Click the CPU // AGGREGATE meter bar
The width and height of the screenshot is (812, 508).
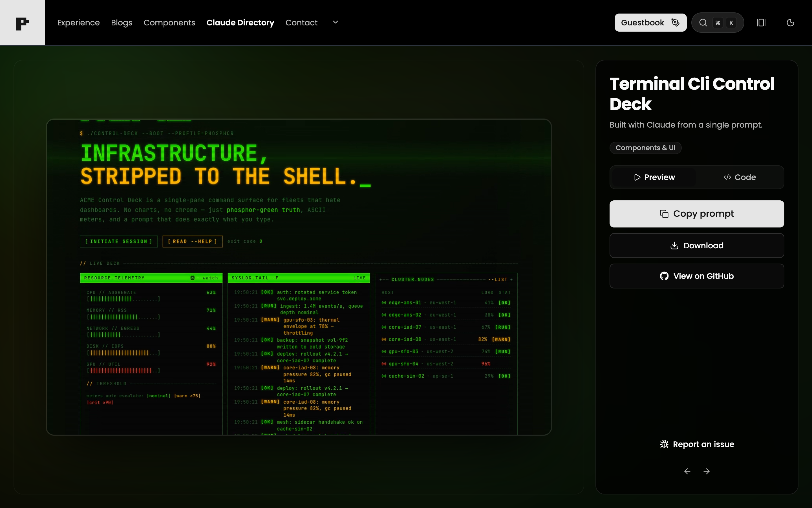123,299
